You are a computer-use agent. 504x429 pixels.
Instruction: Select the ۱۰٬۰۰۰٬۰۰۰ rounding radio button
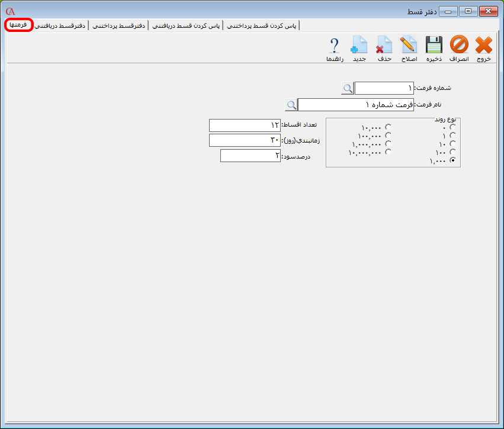tap(388, 151)
